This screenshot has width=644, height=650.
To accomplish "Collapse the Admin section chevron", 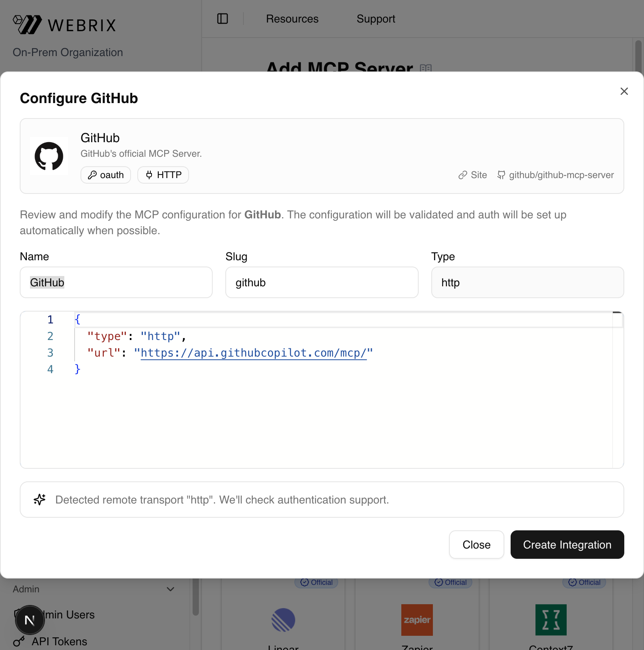I will click(x=170, y=589).
